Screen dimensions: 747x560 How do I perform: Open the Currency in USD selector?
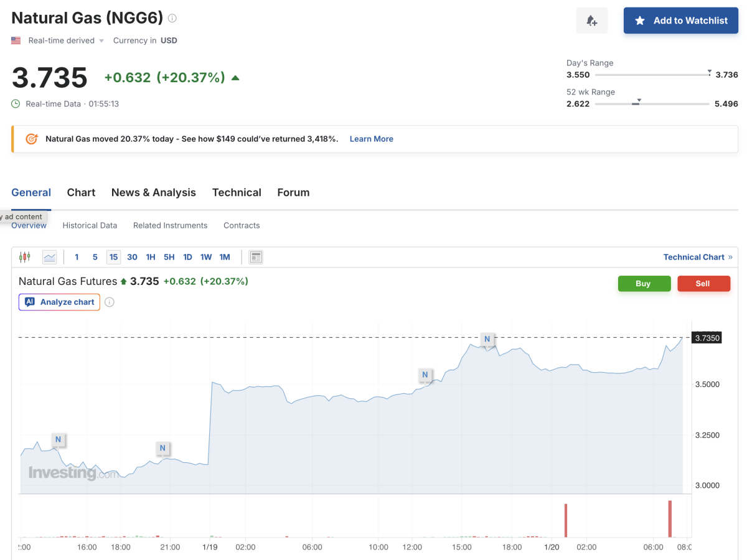145,40
